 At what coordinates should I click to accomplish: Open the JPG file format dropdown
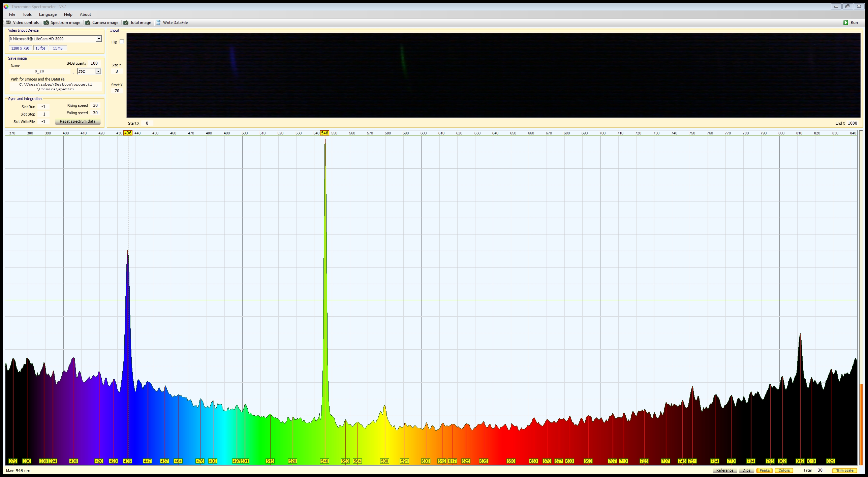pos(98,71)
